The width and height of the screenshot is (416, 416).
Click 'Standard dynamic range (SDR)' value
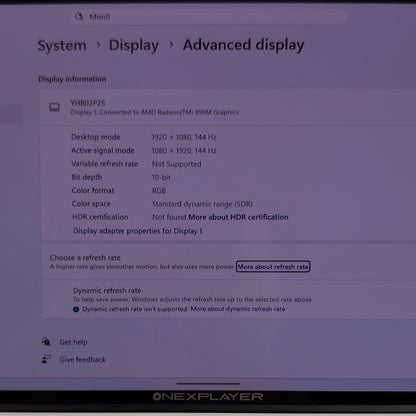pyautogui.click(x=202, y=204)
